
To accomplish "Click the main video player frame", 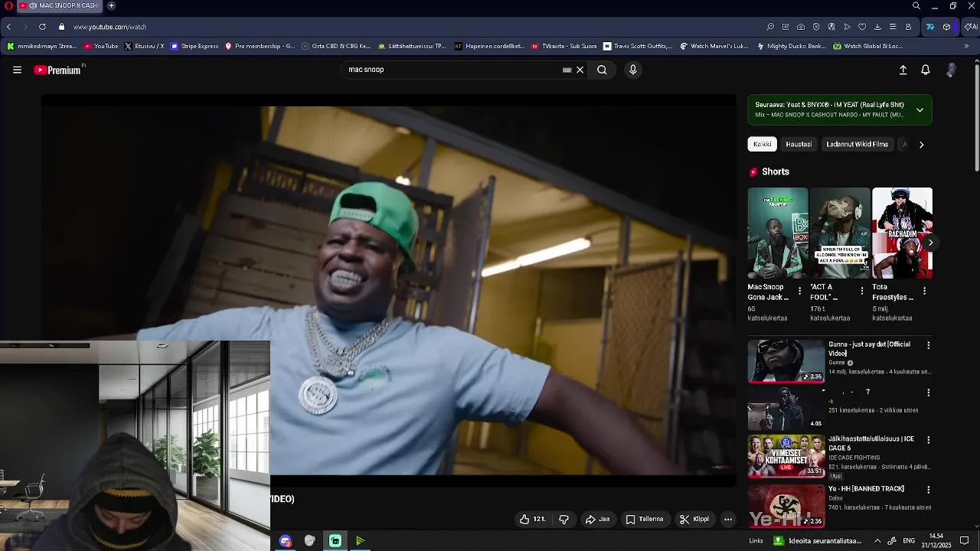I will [389, 291].
